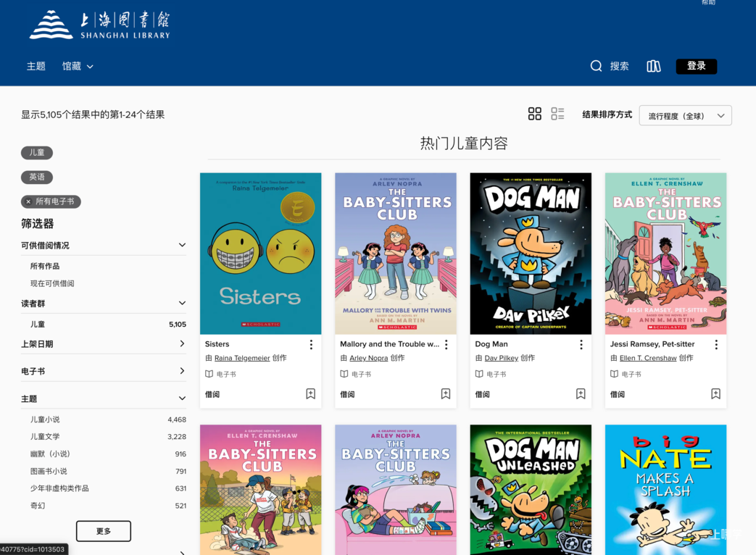This screenshot has height=555, width=756.
Task: Switch to grid view layout
Action: (534, 114)
